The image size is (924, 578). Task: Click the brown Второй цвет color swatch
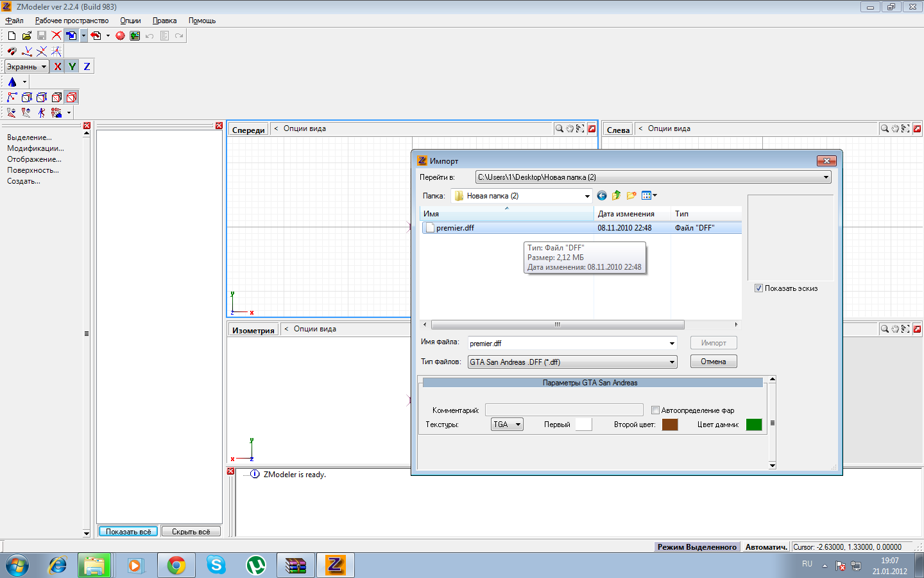point(669,425)
